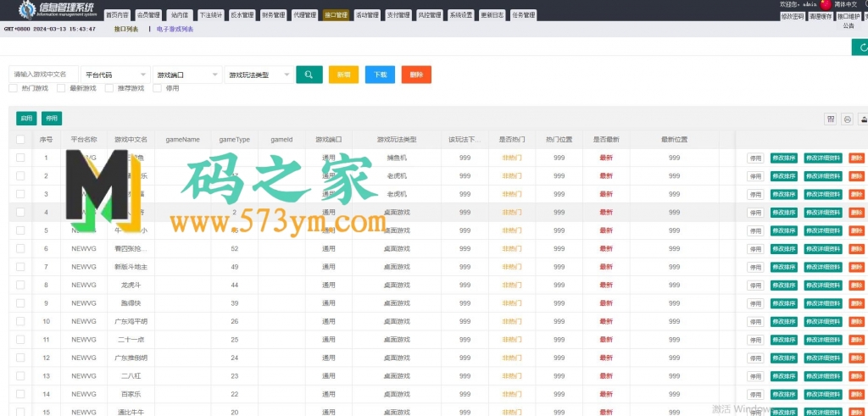Go to the 系统设置 tab
868x416 pixels.
pos(461,15)
